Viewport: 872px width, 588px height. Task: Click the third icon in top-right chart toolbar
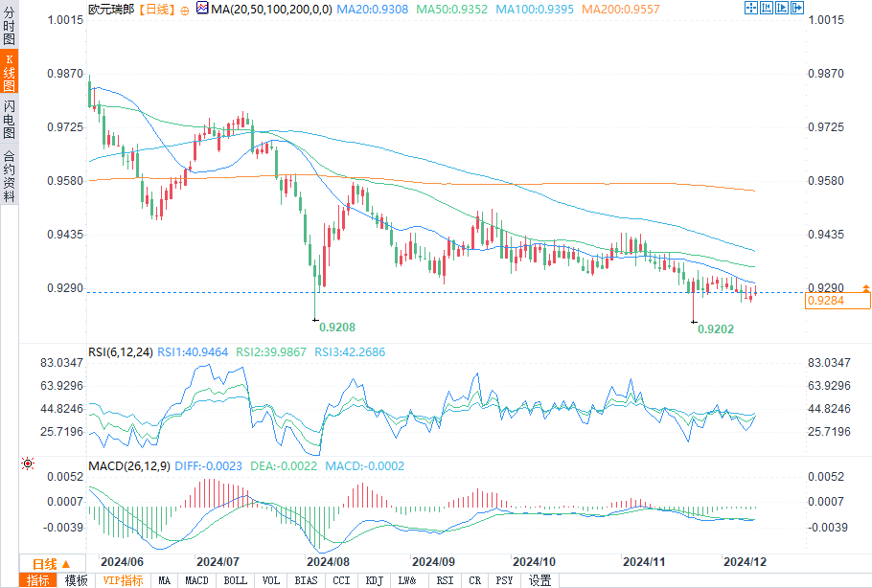(x=782, y=8)
